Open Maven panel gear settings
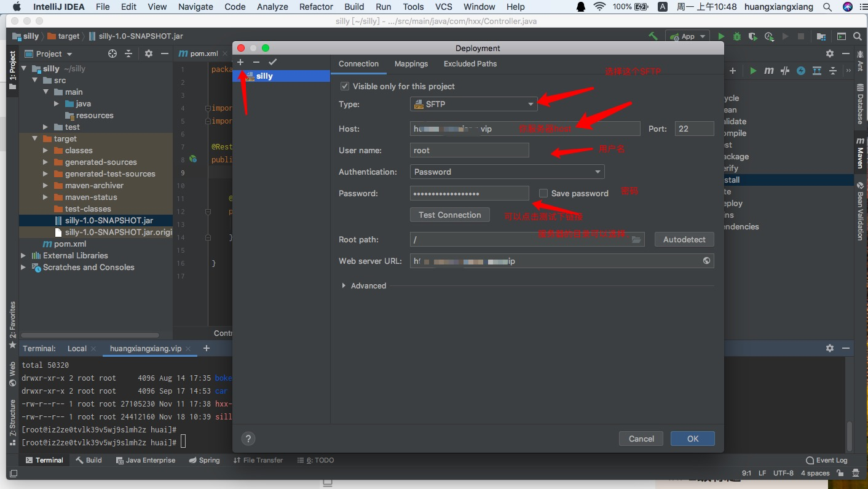Image resolution: width=868 pixels, height=489 pixels. coord(830,54)
